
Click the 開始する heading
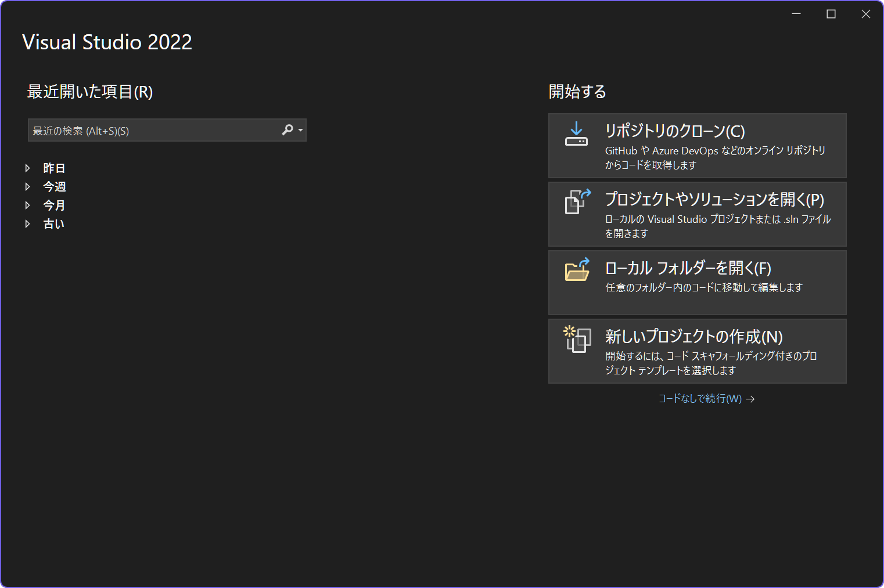click(x=577, y=92)
